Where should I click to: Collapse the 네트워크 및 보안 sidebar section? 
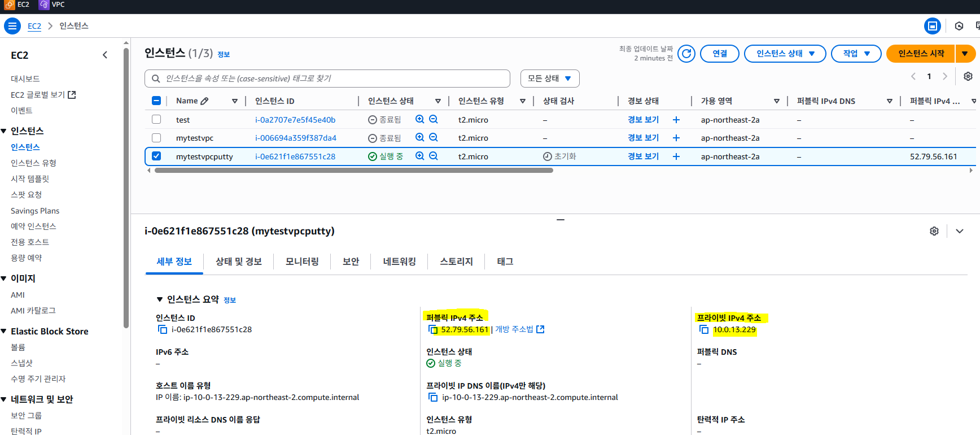(x=4, y=399)
